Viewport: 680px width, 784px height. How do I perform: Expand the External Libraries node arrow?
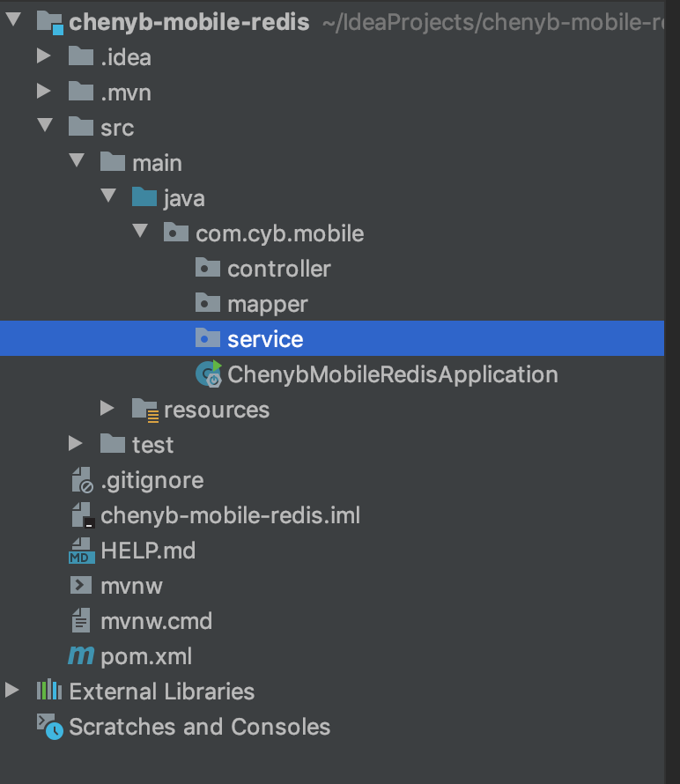(12, 690)
